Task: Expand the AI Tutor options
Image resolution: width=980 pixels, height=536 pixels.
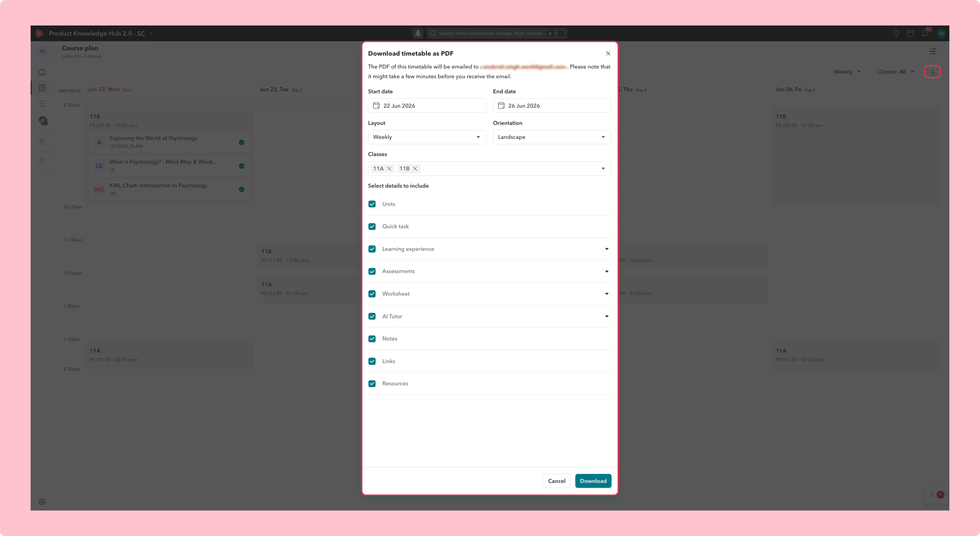Action: point(607,316)
